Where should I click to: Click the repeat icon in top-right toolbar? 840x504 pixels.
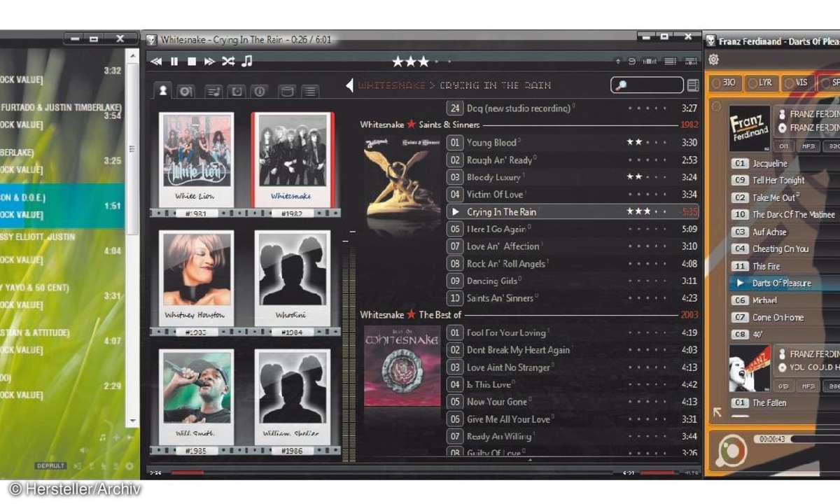632,62
